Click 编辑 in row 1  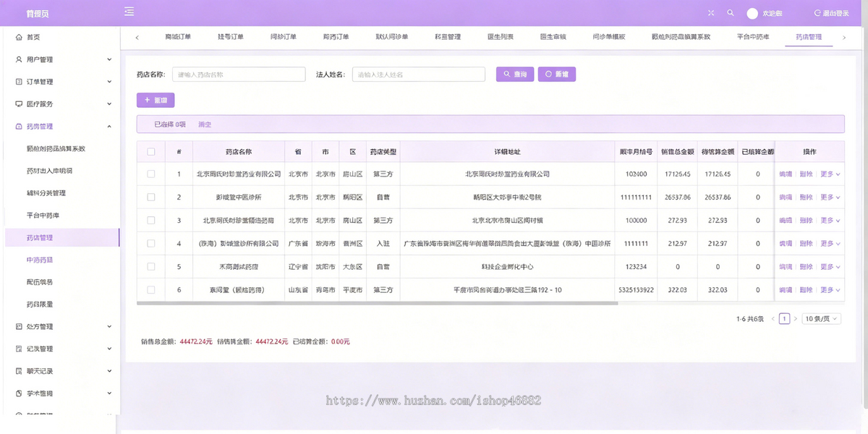pyautogui.click(x=786, y=174)
